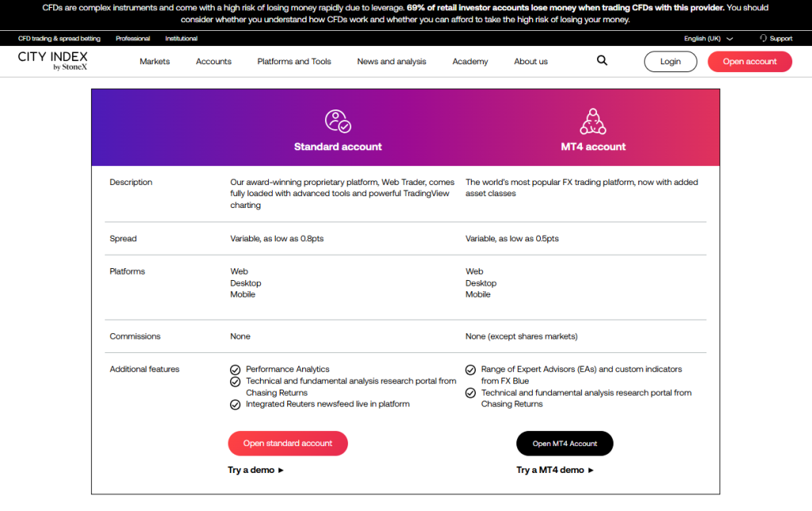Image resolution: width=812 pixels, height=511 pixels.
Task: Click the Support headset icon
Action: [764, 38]
